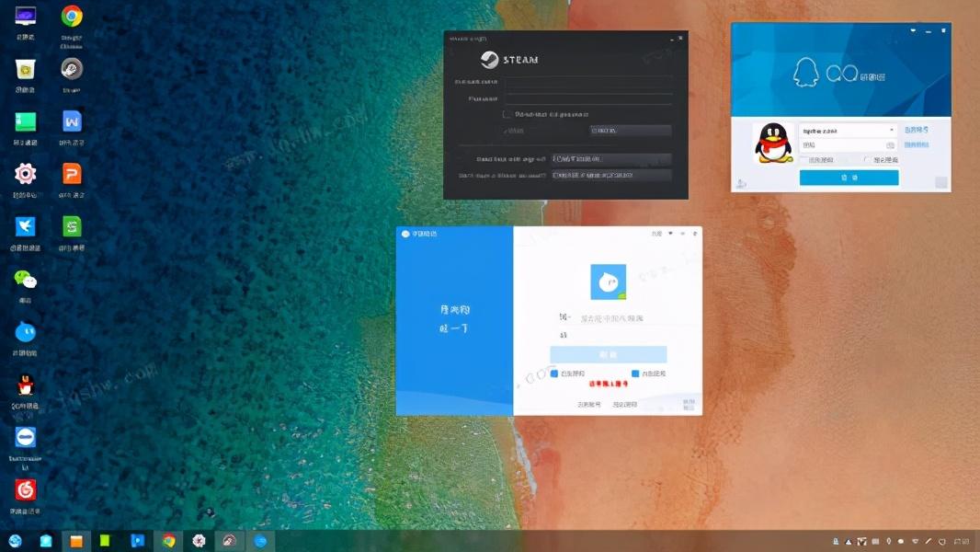This screenshot has height=552, width=980.
Task: Click the Steam account name input field
Action: [x=588, y=82]
